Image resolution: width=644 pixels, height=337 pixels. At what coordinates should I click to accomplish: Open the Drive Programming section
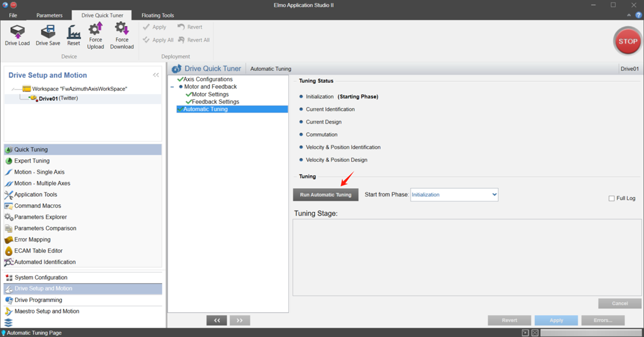[x=82, y=300]
